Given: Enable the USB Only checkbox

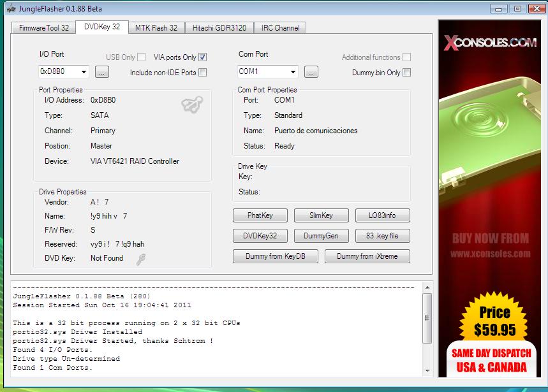Looking at the screenshot, I should [x=142, y=57].
